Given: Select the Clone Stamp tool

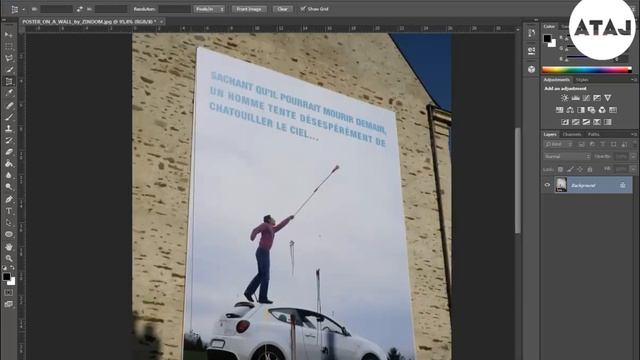Looking at the screenshot, I should click(9, 129).
